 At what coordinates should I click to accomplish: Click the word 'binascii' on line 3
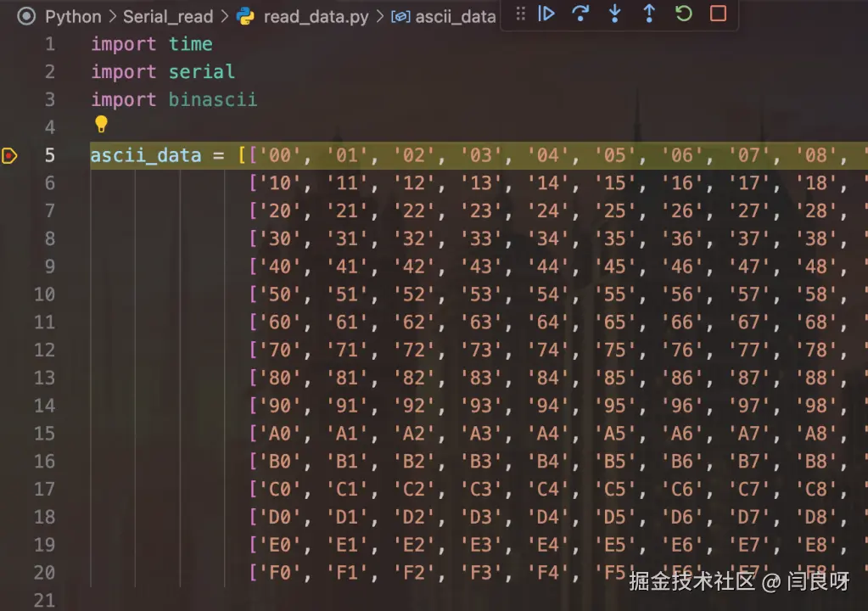pyautogui.click(x=213, y=99)
